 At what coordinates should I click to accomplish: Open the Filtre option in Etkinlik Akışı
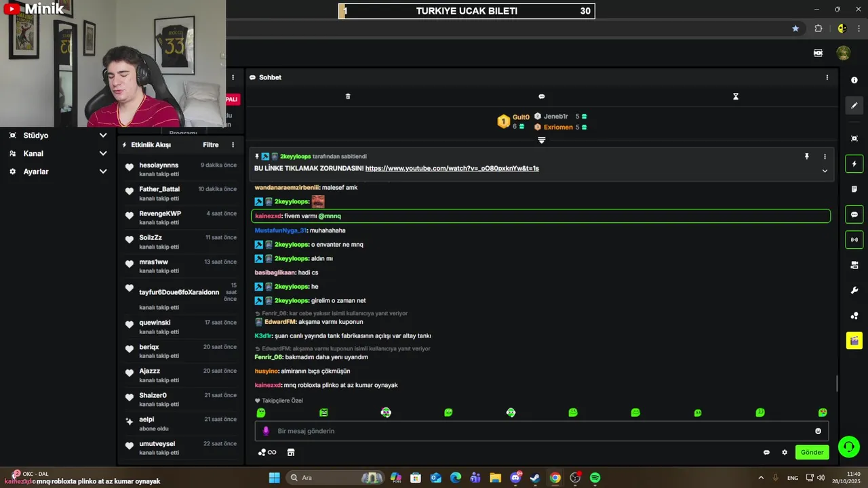[211, 144]
